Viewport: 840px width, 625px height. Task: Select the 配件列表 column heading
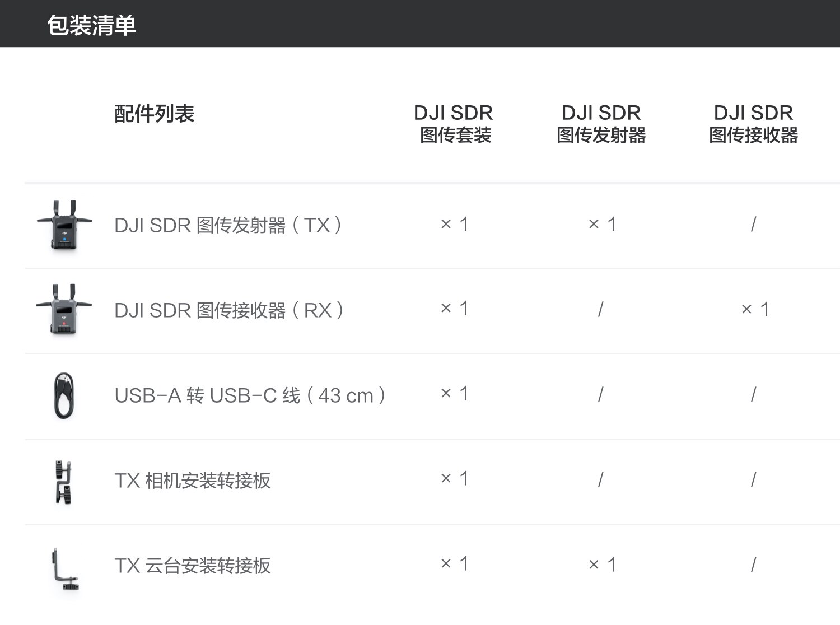click(x=154, y=114)
